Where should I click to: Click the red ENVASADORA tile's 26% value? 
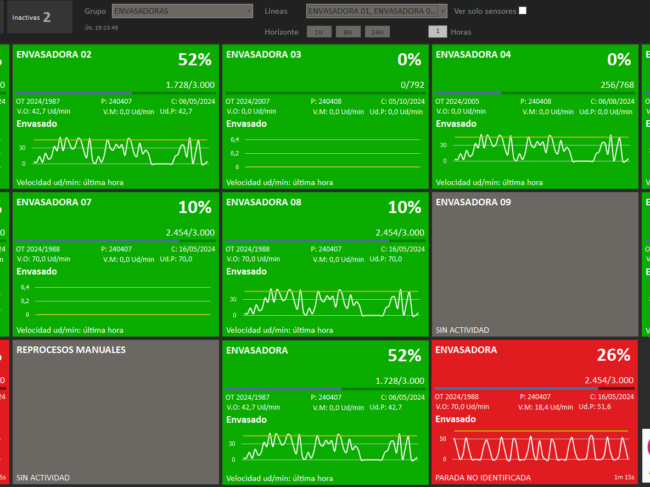coord(614,355)
